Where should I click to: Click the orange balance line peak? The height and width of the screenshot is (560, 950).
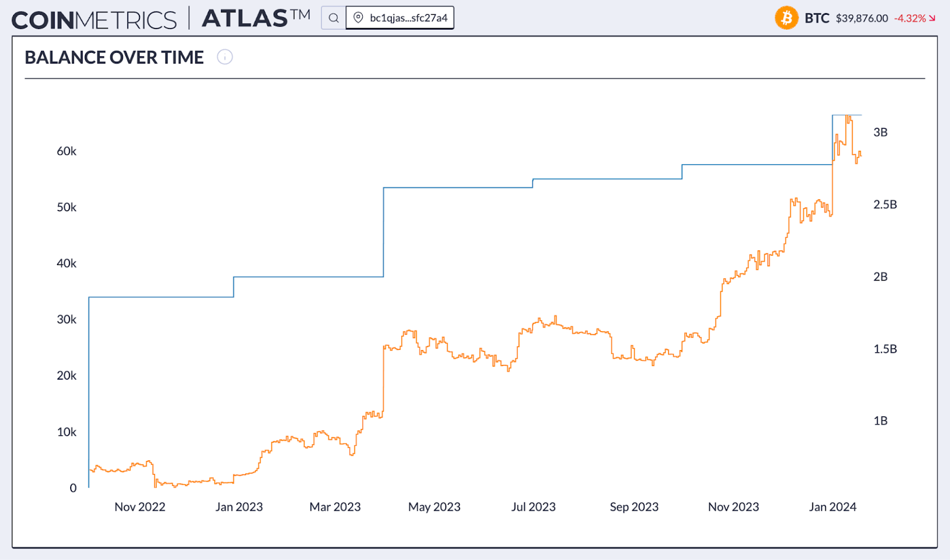coord(847,116)
